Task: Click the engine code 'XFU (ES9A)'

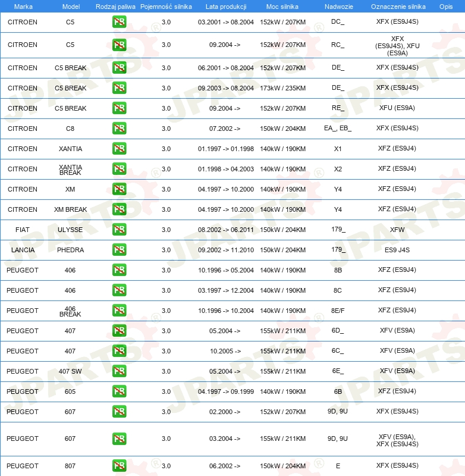Action: (x=397, y=108)
